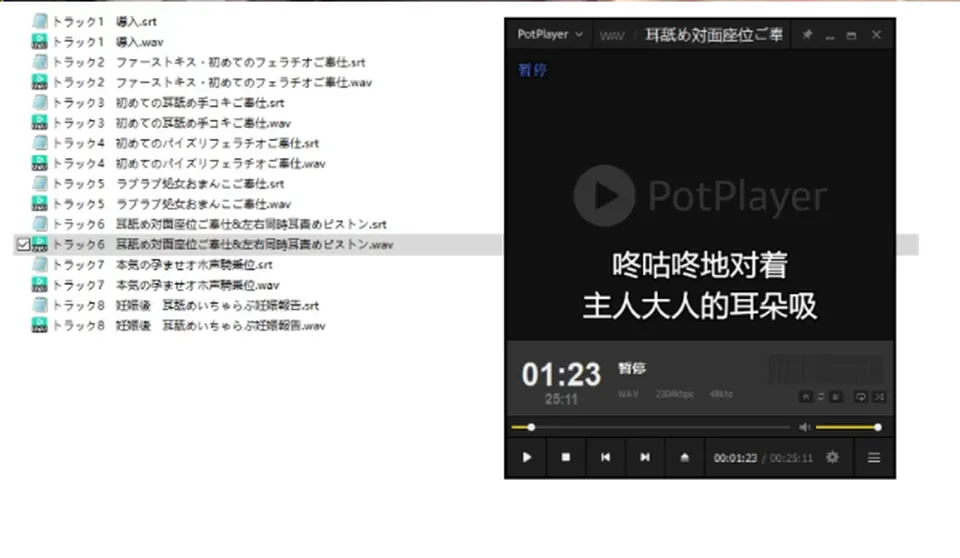This screenshot has height=558, width=960.
Task: Click the media icon of the トラック8 .wav row
Action: click(x=40, y=325)
